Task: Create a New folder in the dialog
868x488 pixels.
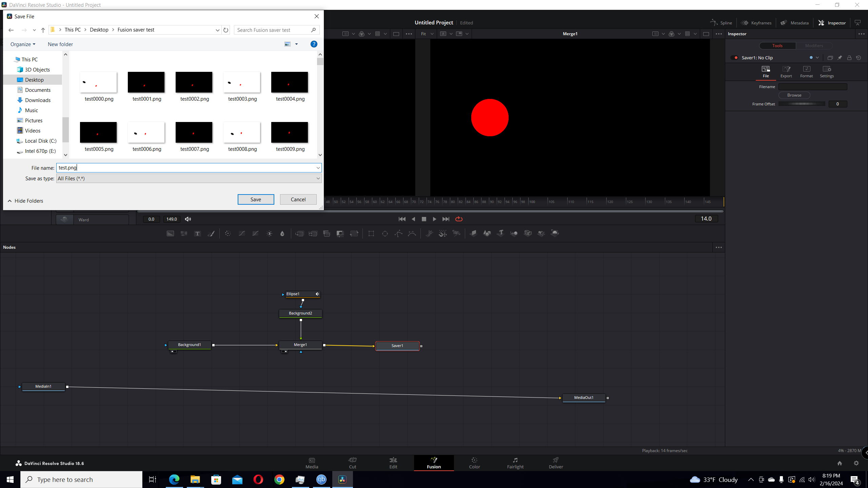Action: (x=60, y=44)
